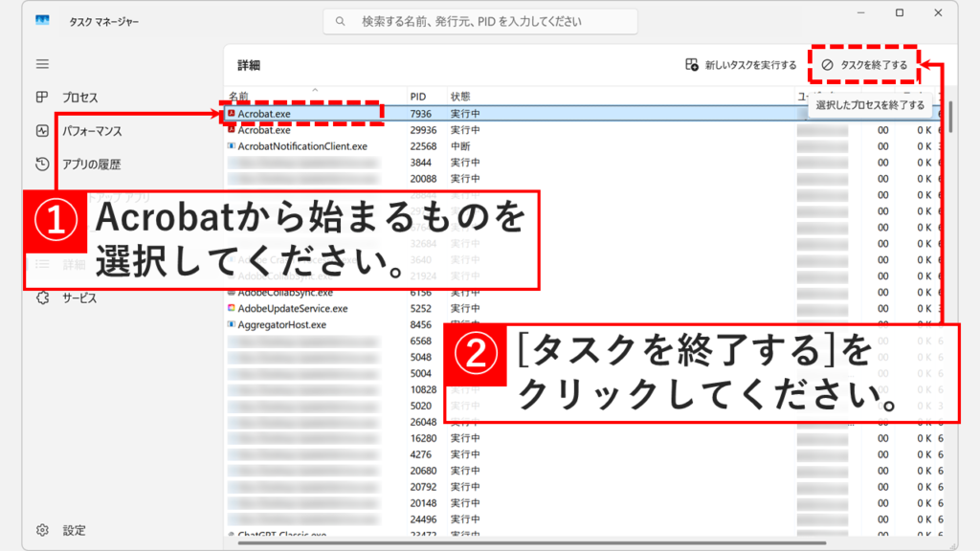Viewport: 980px width, 551px height.
Task: Click the search magnifier icon
Action: pyautogui.click(x=340, y=21)
